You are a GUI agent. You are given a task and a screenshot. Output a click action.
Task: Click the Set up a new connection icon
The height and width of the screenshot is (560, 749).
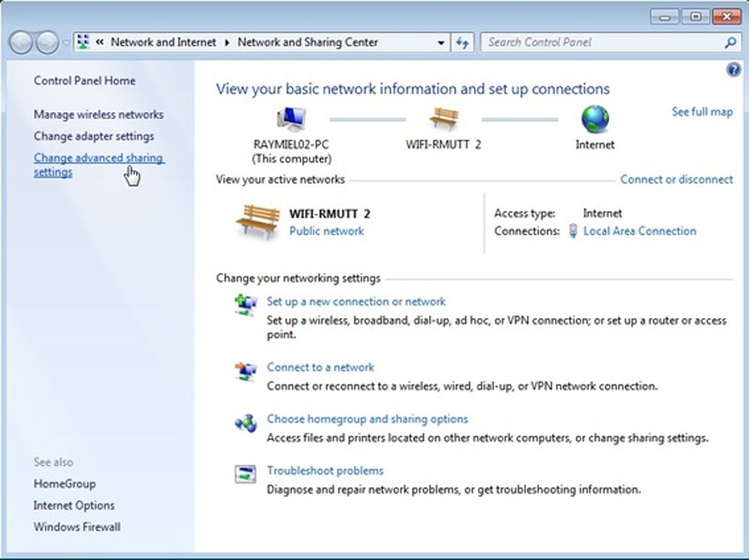tap(246, 304)
